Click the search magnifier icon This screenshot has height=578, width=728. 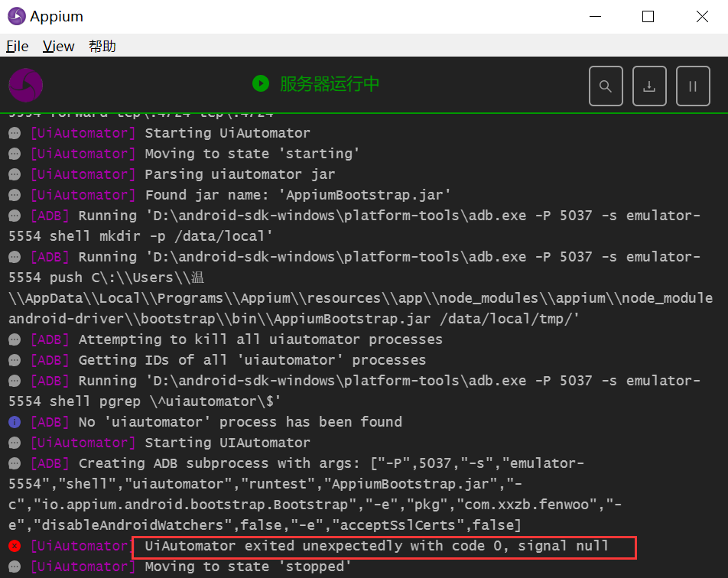pyautogui.click(x=606, y=86)
